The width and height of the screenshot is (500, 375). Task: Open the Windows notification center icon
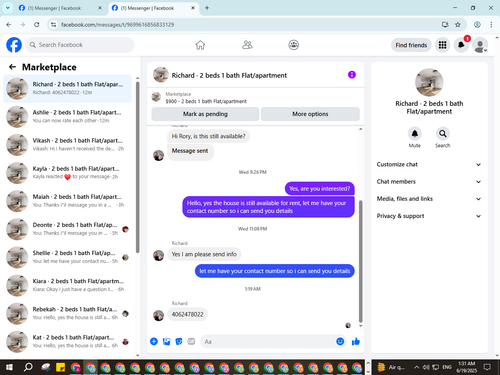pyautogui.click(x=487, y=367)
